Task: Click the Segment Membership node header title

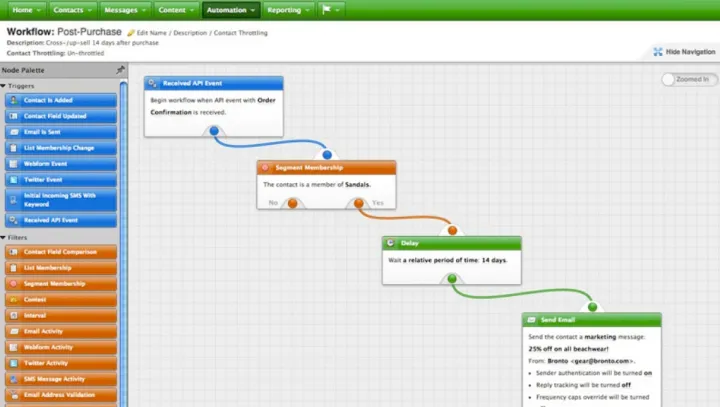Action: (x=309, y=168)
